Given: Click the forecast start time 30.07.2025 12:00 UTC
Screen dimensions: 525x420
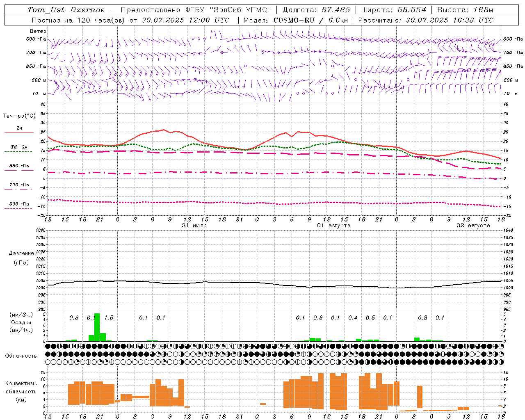Looking at the screenshot, I should coord(185,20).
